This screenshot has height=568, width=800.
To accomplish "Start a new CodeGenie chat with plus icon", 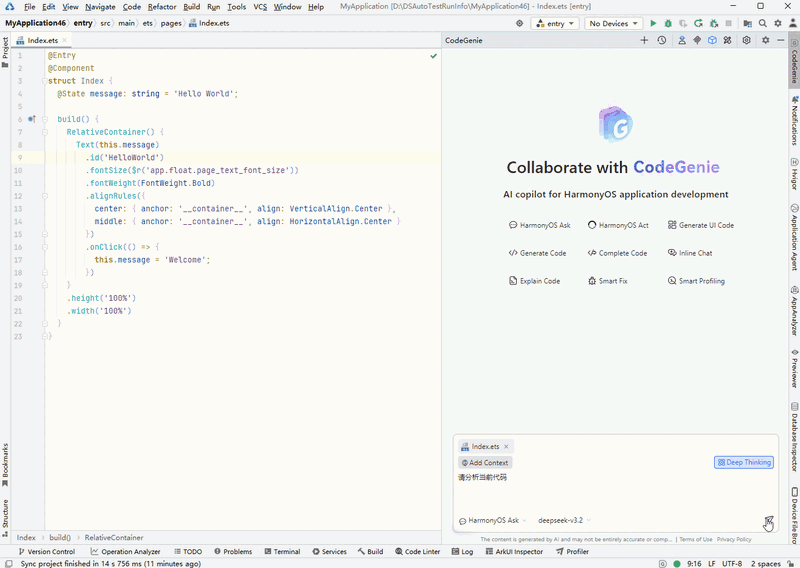I will tap(644, 40).
